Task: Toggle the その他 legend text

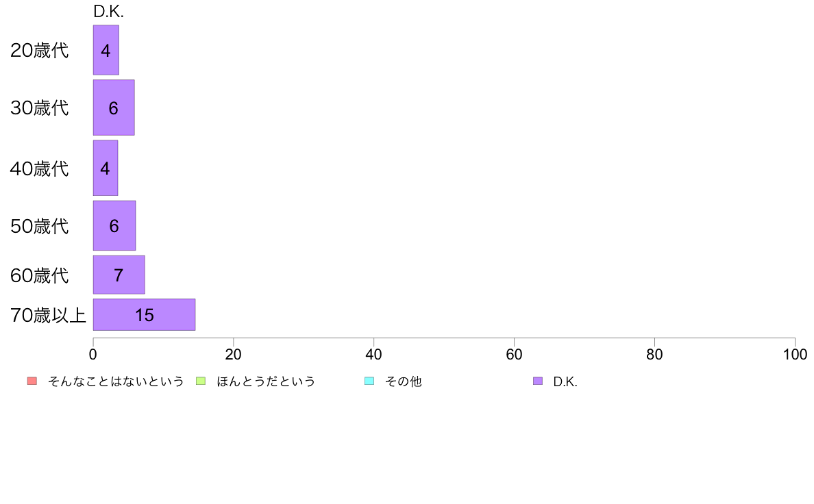Action: click(x=404, y=381)
